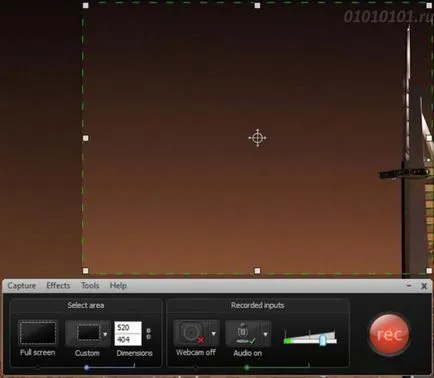Select Full screen recording area
Screen dimensions: 434x378
38,333
